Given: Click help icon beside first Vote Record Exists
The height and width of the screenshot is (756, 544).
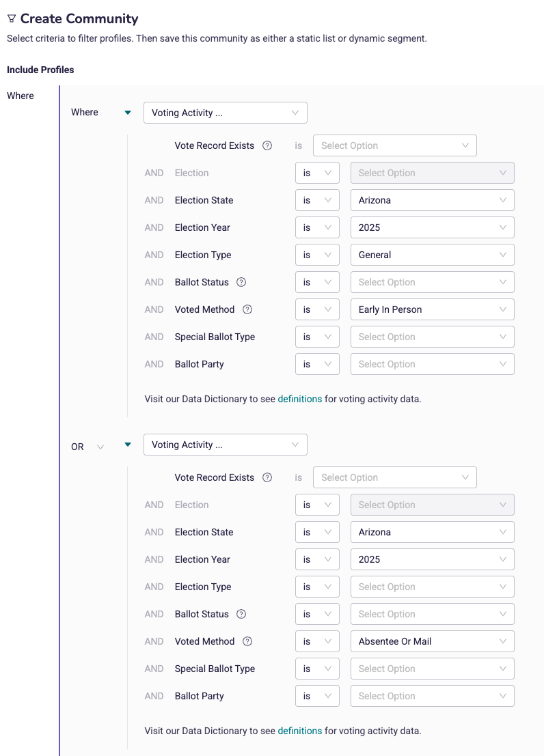Looking at the screenshot, I should (x=267, y=145).
